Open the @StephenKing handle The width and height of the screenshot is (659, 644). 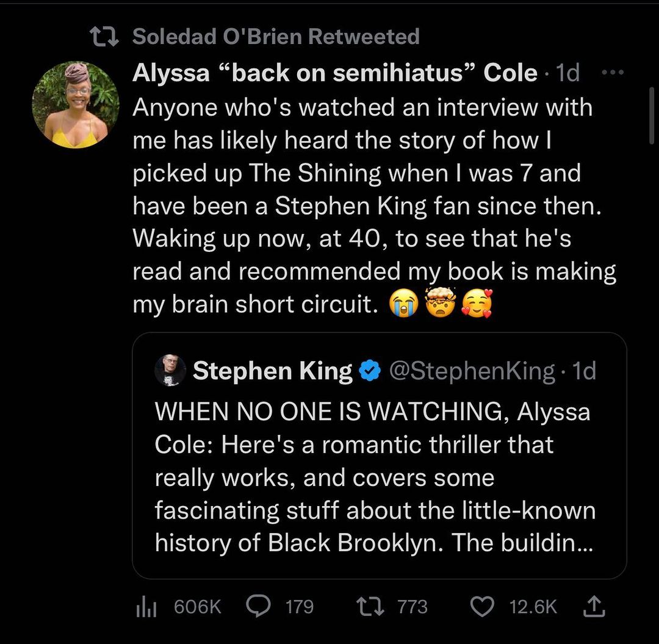click(472, 371)
